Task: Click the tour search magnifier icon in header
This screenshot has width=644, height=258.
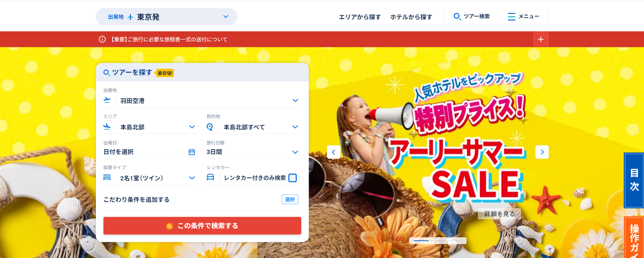Action: [x=457, y=17]
